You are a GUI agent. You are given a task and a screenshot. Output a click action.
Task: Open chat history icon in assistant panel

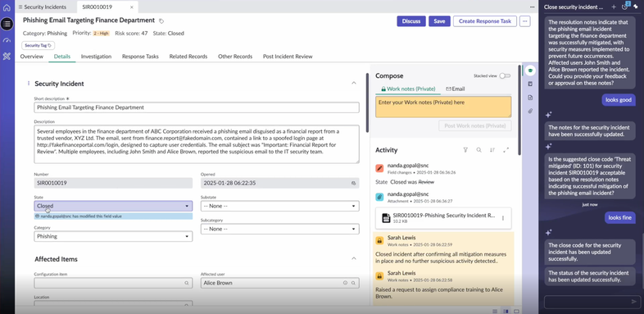624,7
